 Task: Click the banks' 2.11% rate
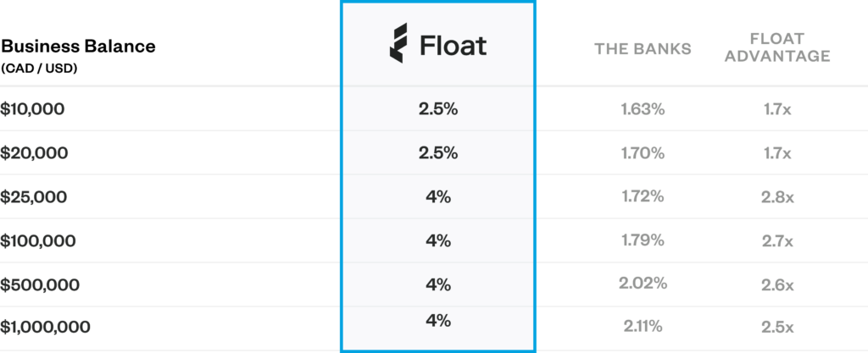pyautogui.click(x=643, y=327)
